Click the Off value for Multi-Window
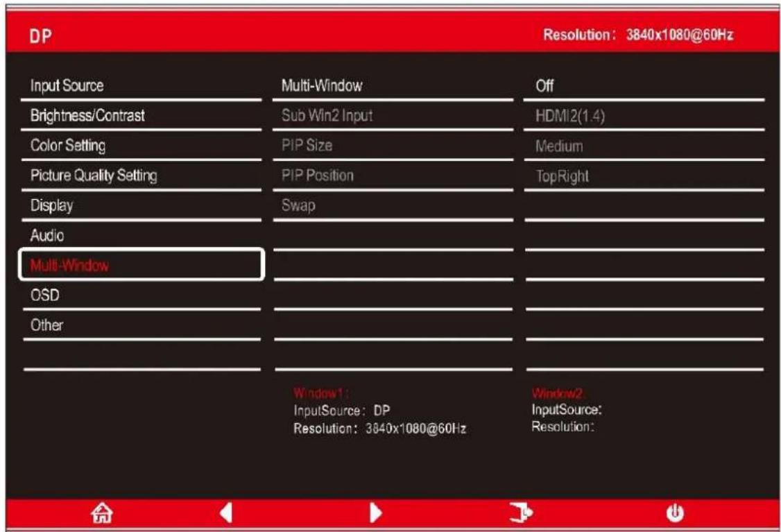Screen dimensions: 781x532 (644, 86)
